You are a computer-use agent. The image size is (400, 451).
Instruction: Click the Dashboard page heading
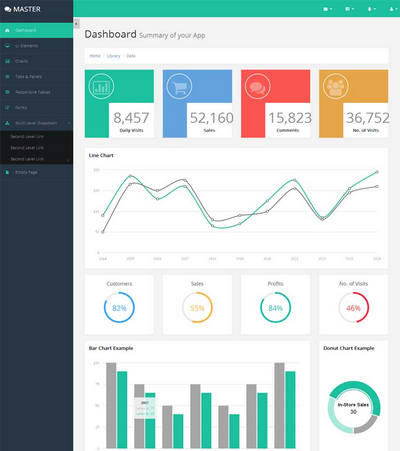click(x=110, y=34)
